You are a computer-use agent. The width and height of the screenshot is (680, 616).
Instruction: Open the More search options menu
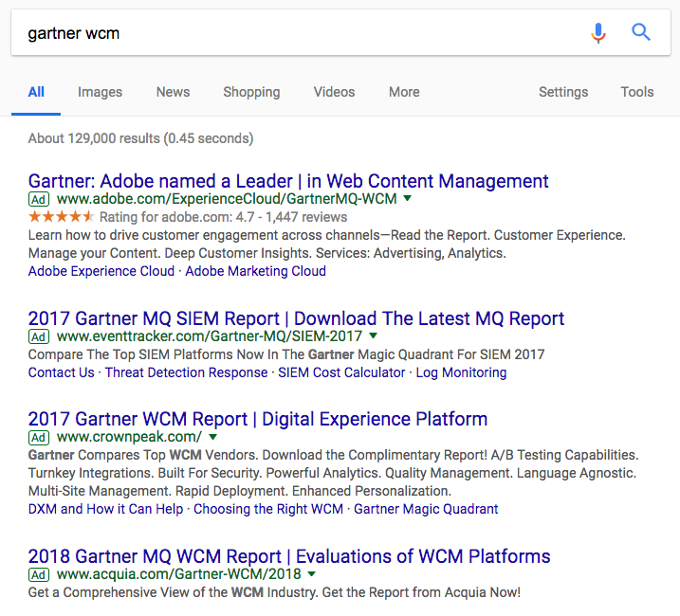click(x=404, y=92)
